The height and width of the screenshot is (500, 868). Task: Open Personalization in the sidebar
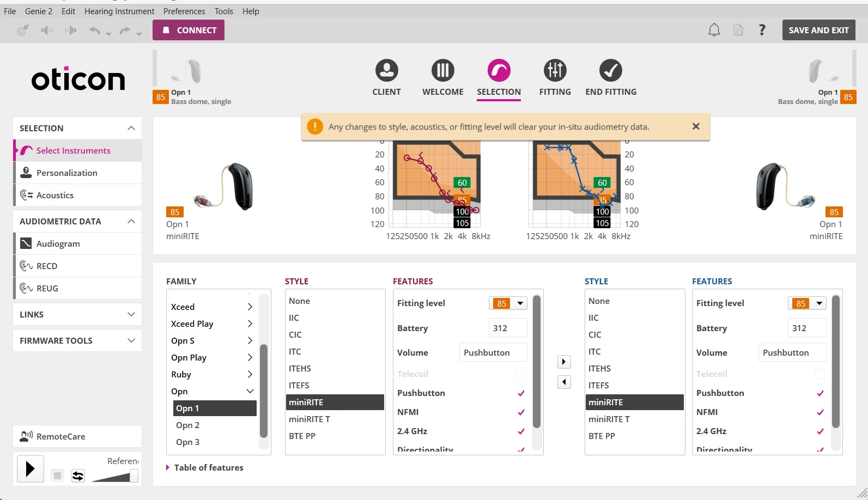click(x=77, y=173)
